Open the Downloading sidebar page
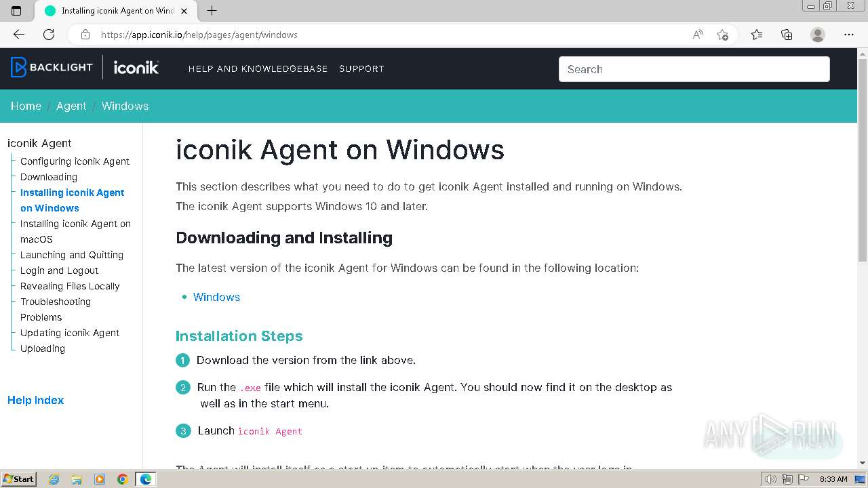 pos(49,177)
